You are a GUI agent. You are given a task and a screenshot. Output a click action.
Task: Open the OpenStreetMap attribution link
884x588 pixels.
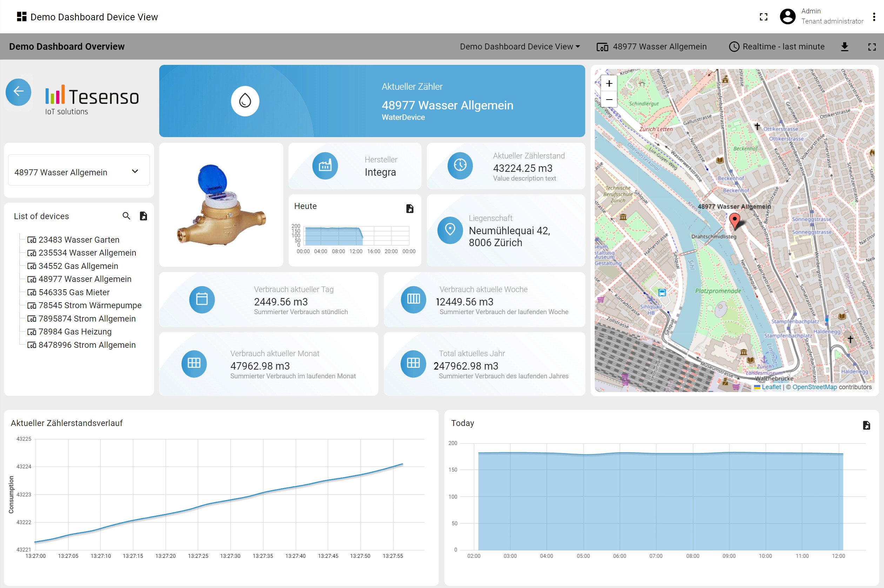pyautogui.click(x=814, y=387)
